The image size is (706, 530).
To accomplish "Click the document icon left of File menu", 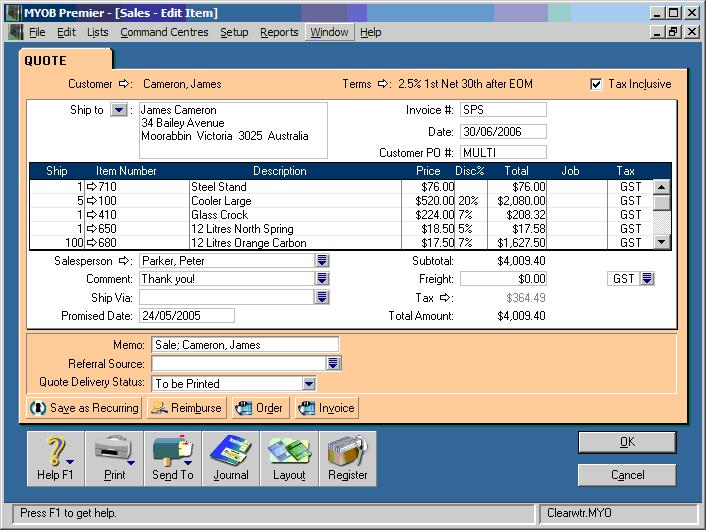I will click(x=16, y=32).
